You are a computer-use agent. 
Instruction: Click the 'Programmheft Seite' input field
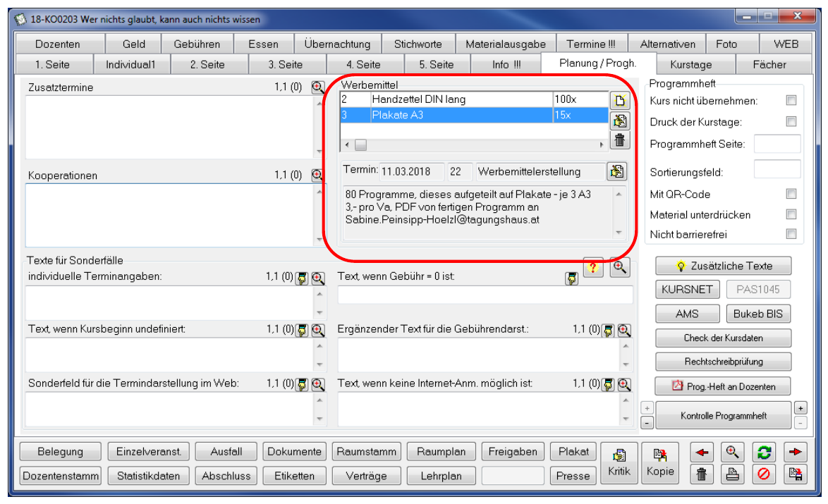tap(777, 144)
